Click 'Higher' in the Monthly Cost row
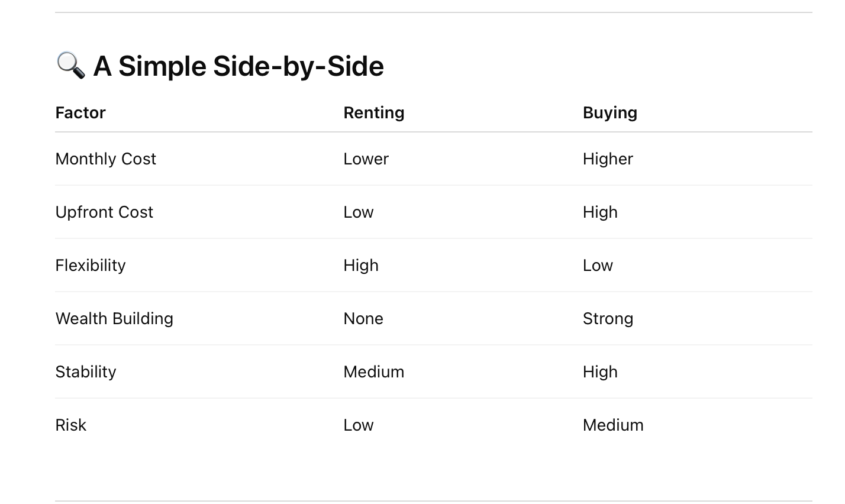This screenshot has height=504, width=845. (x=608, y=159)
